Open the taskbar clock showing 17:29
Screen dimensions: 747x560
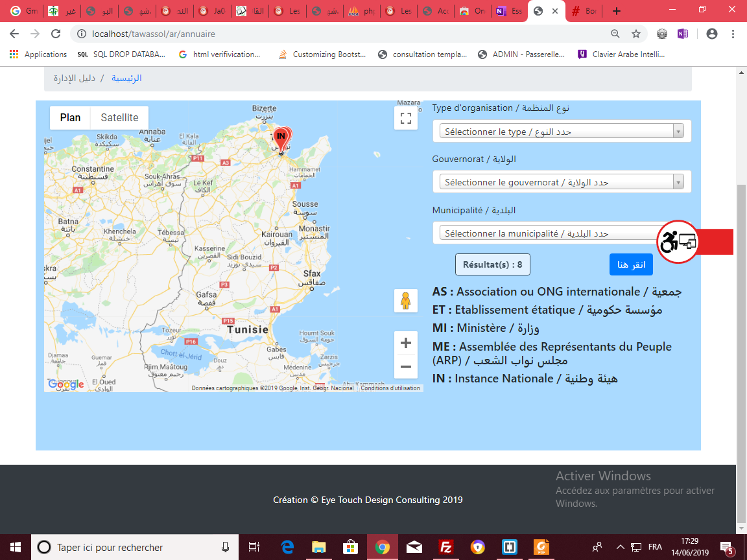[x=689, y=547]
